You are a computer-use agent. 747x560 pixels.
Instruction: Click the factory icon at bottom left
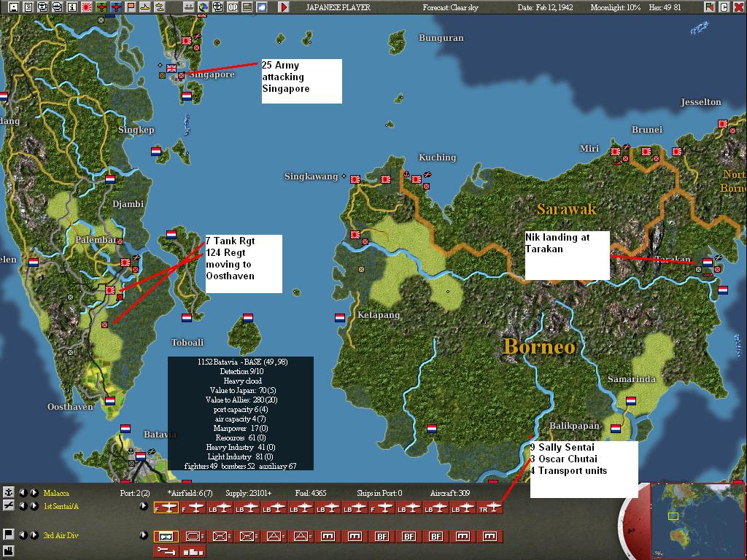click(8, 553)
